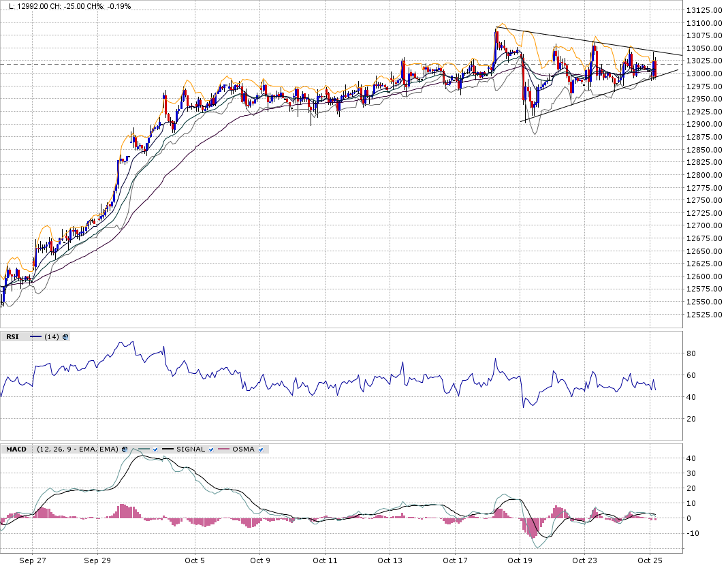The image size is (728, 570).
Task: Click the SIGNAL legend label
Action: 191,449
